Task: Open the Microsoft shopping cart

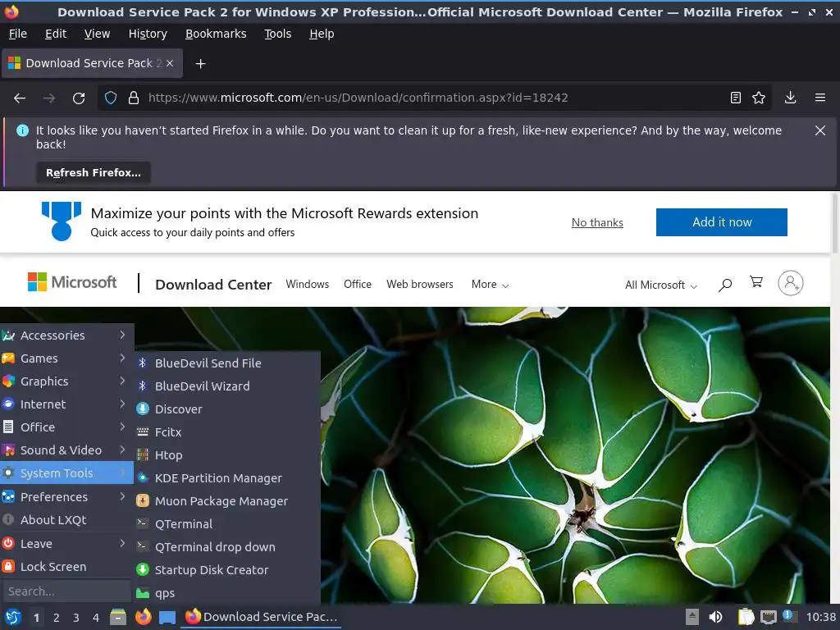Action: (x=756, y=282)
